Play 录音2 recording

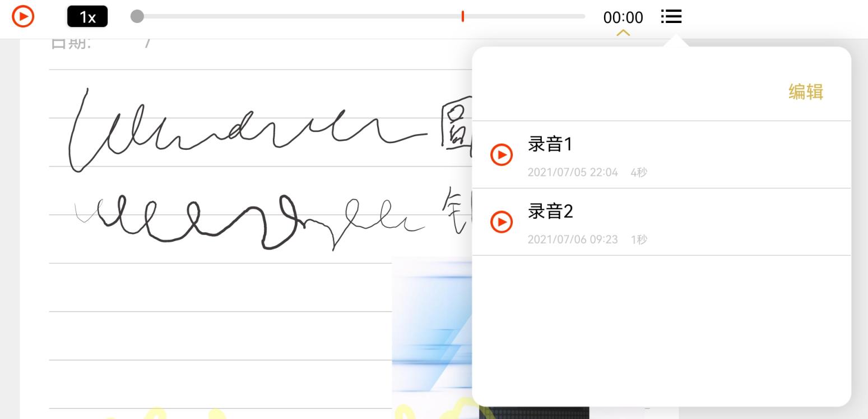coord(502,222)
